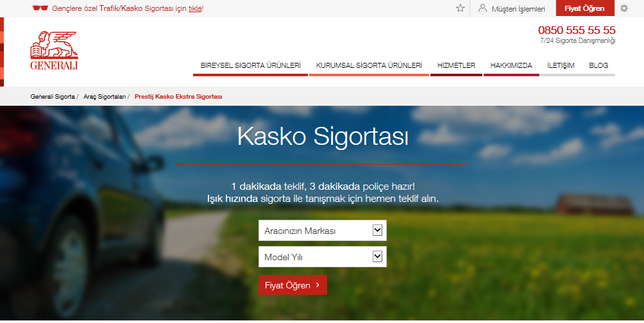The image size is (644, 323).
Task: Go to the Hakkımızda menu item
Action: tap(511, 65)
